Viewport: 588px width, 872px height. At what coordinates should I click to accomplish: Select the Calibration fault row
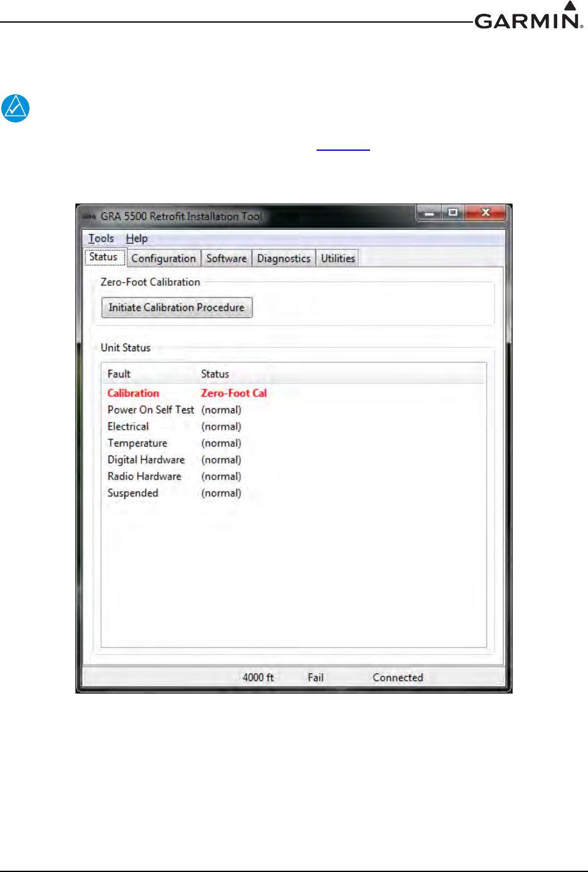(x=293, y=393)
